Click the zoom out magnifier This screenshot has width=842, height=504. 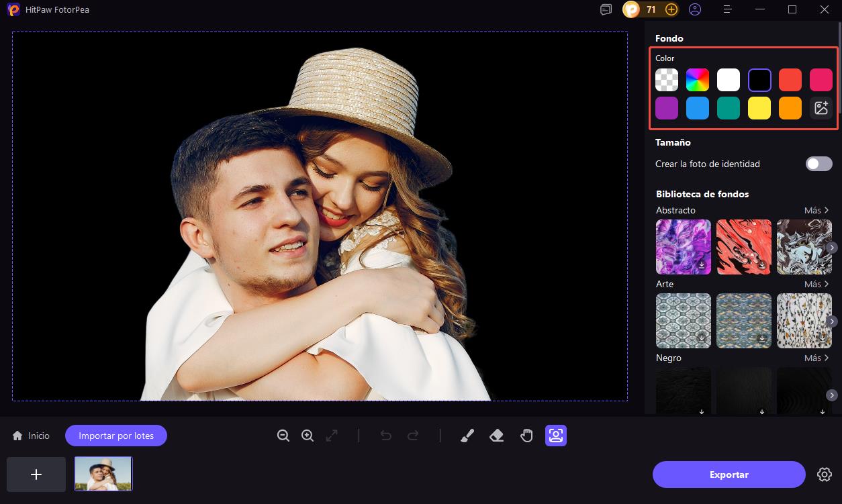283,436
